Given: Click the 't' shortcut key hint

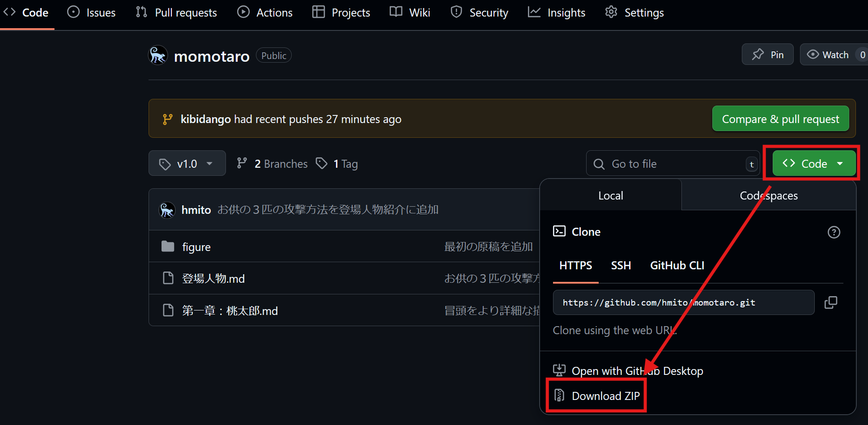Looking at the screenshot, I should pos(752,164).
